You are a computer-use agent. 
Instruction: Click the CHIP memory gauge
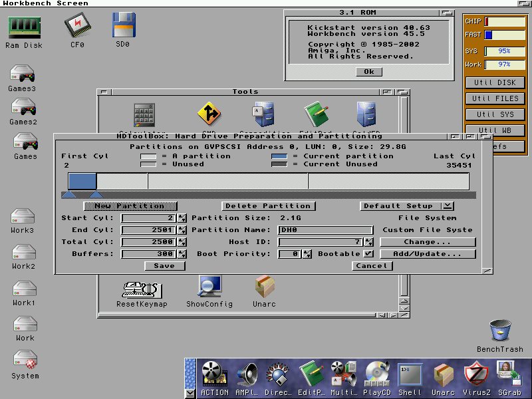coord(505,21)
